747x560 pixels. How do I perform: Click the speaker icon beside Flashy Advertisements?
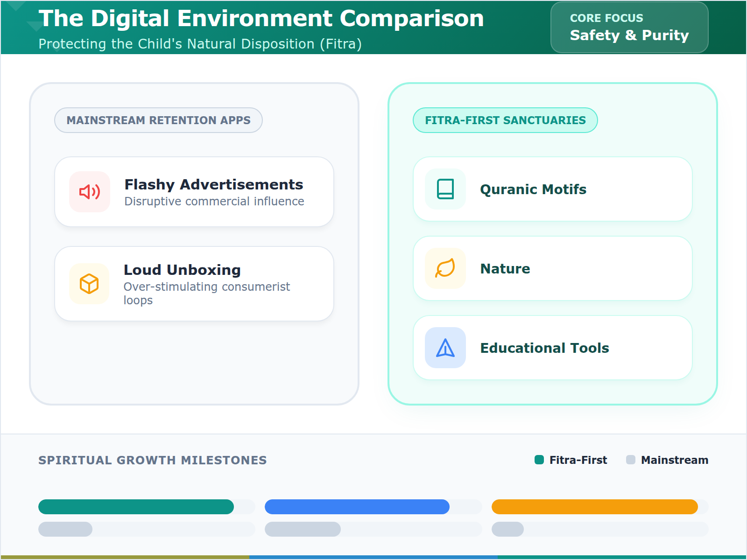[x=89, y=192]
